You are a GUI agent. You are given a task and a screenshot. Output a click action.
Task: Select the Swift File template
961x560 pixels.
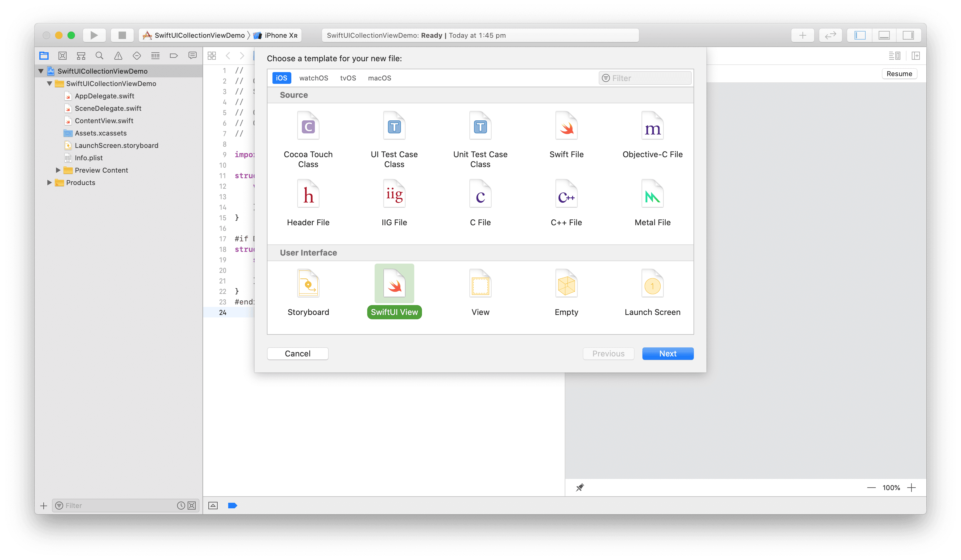(x=566, y=135)
